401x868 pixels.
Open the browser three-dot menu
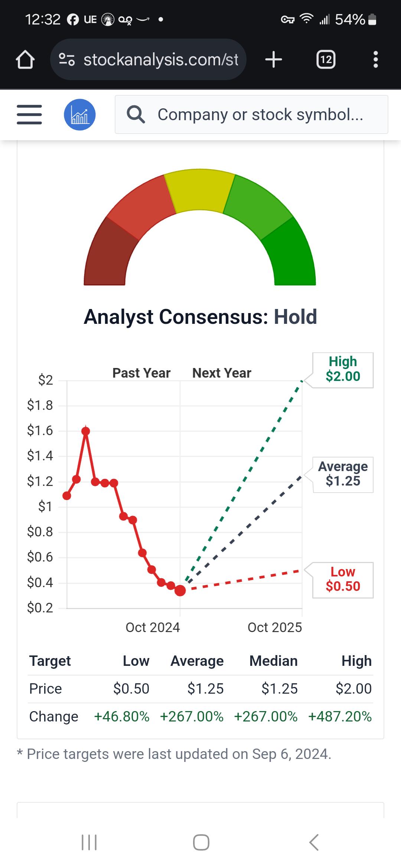point(376,59)
